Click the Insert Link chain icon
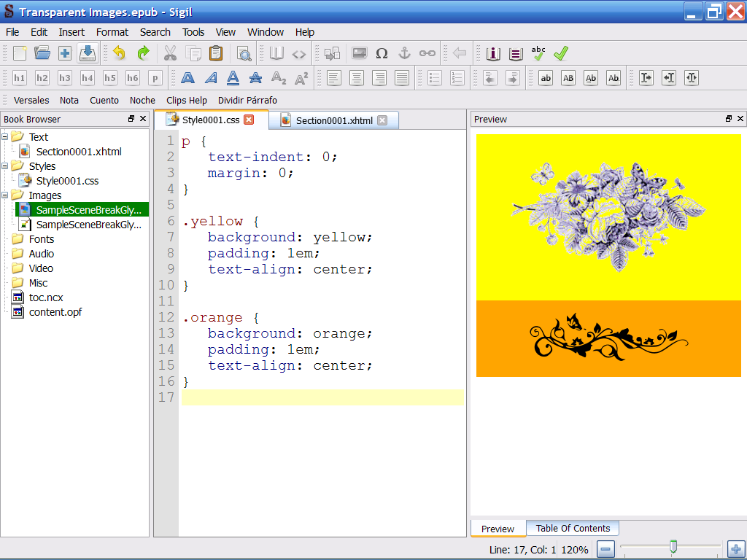 [x=427, y=53]
